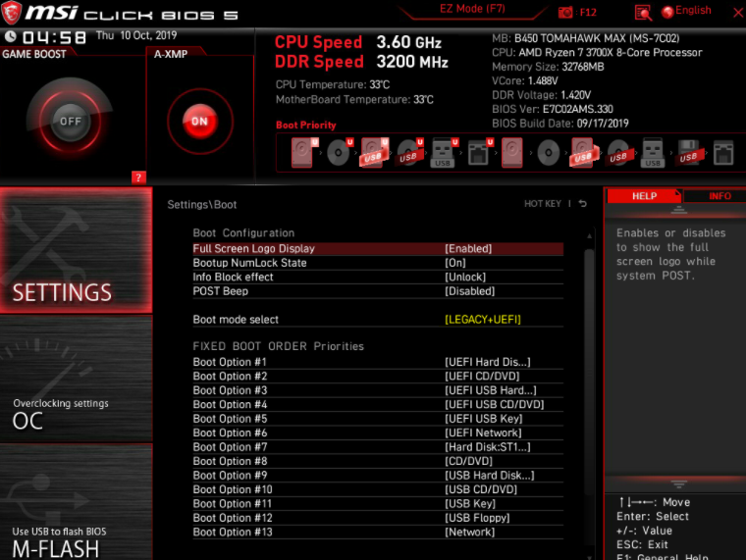The width and height of the screenshot is (746, 560).
Task: Take a screenshot with the F12 camera icon
Action: pyautogui.click(x=565, y=13)
